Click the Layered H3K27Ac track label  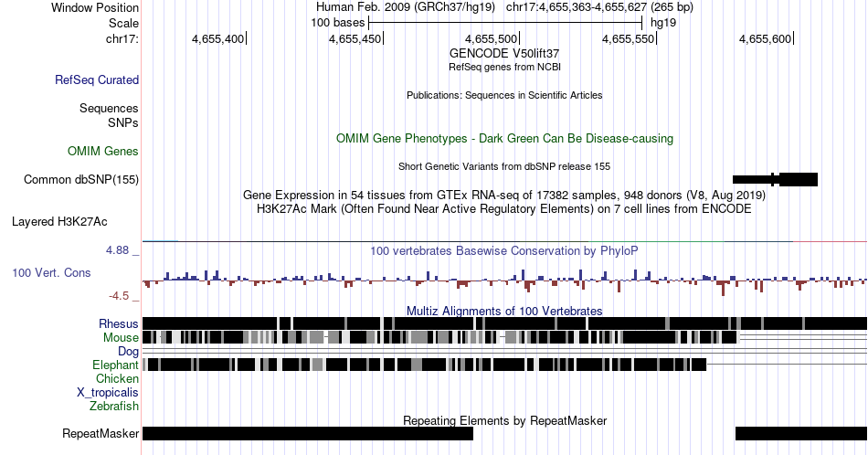(59, 221)
